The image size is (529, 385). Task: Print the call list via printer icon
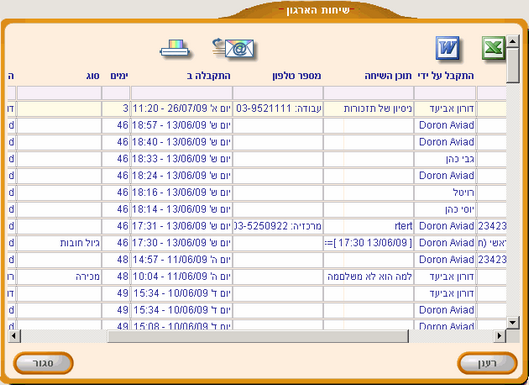pos(174,49)
